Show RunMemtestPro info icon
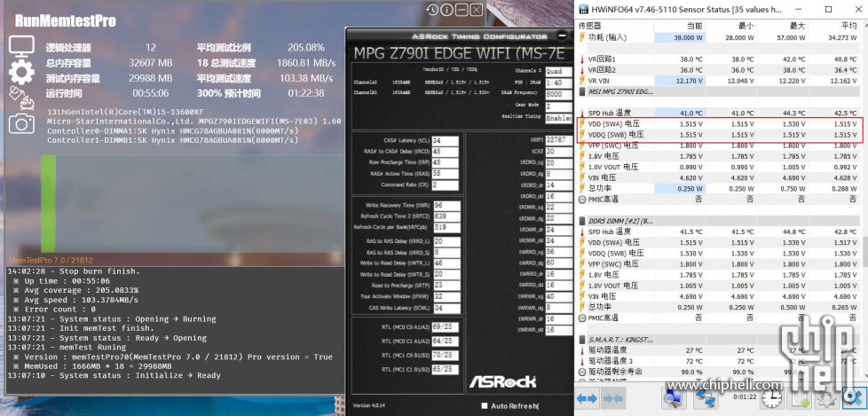The width and height of the screenshot is (868, 416). click(446, 10)
